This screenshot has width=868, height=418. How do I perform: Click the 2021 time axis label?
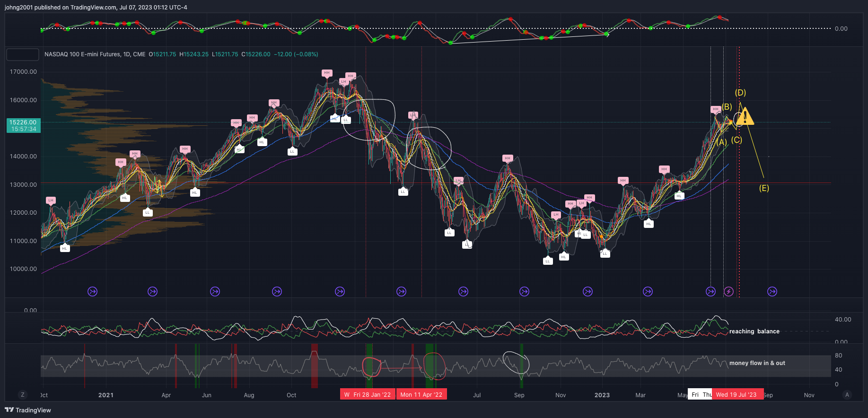click(106, 395)
